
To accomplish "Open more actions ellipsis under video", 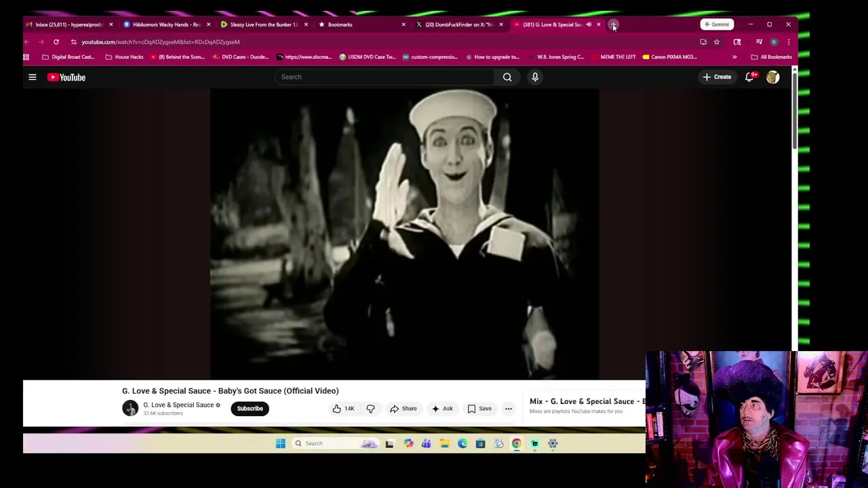I will (x=509, y=409).
